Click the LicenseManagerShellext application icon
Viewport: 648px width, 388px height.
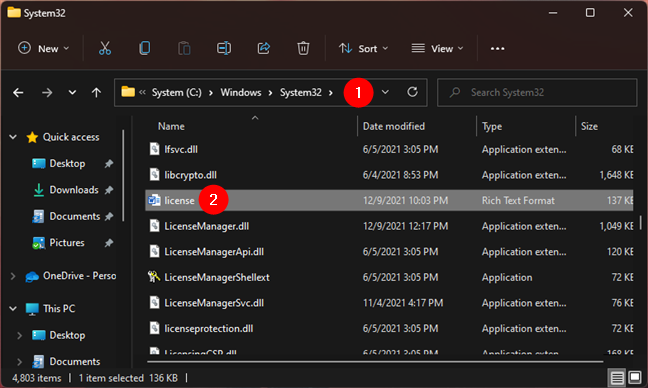point(154,277)
